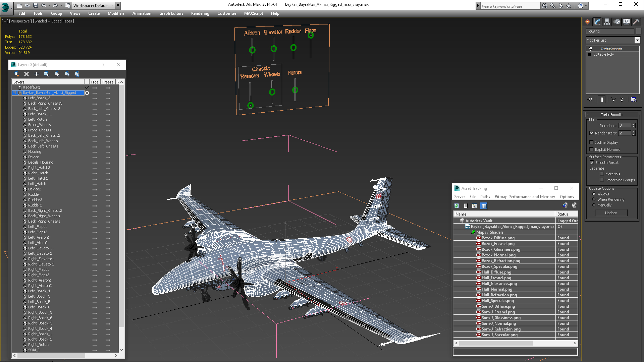
Task: Open the Rendering menu
Action: coord(200,13)
